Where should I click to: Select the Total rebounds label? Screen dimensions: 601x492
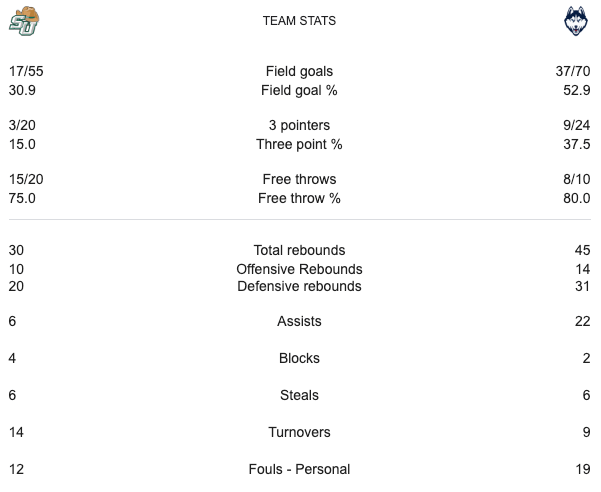[300, 251]
